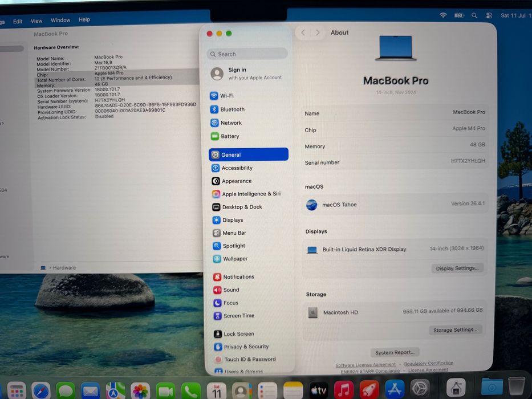Open the Software License Agreement link
Viewport: 532px width, 399px height.
point(366,365)
